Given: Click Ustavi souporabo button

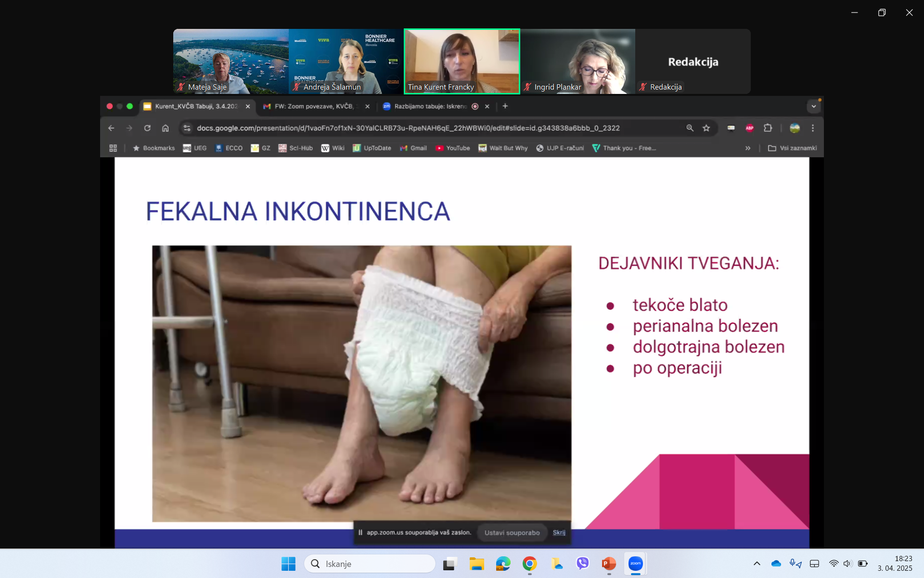Looking at the screenshot, I should pyautogui.click(x=512, y=533).
